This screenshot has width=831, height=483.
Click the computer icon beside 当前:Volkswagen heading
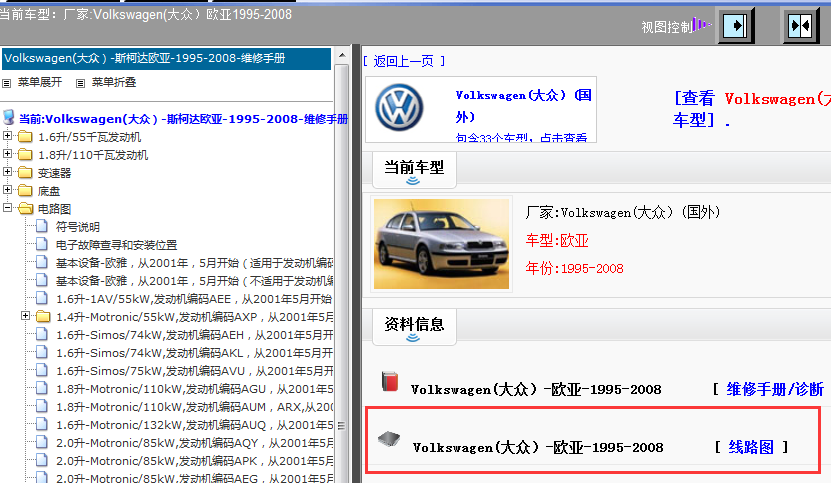point(8,118)
